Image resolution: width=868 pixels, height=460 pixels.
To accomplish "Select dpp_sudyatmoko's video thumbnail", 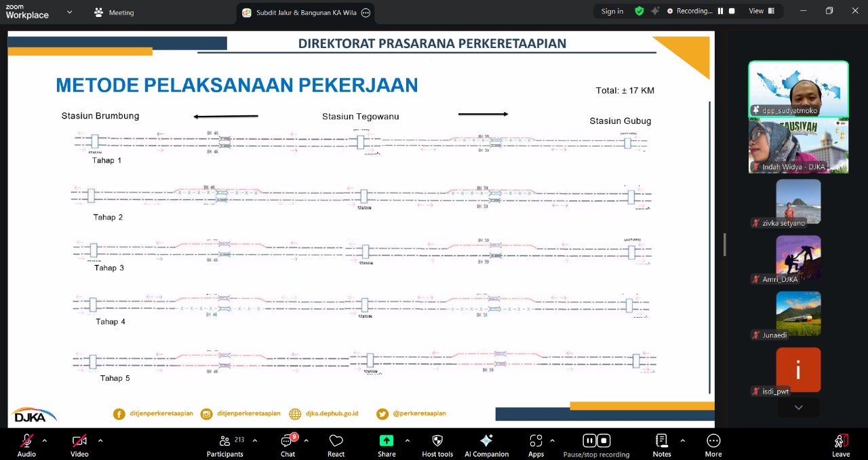I will pyautogui.click(x=798, y=89).
